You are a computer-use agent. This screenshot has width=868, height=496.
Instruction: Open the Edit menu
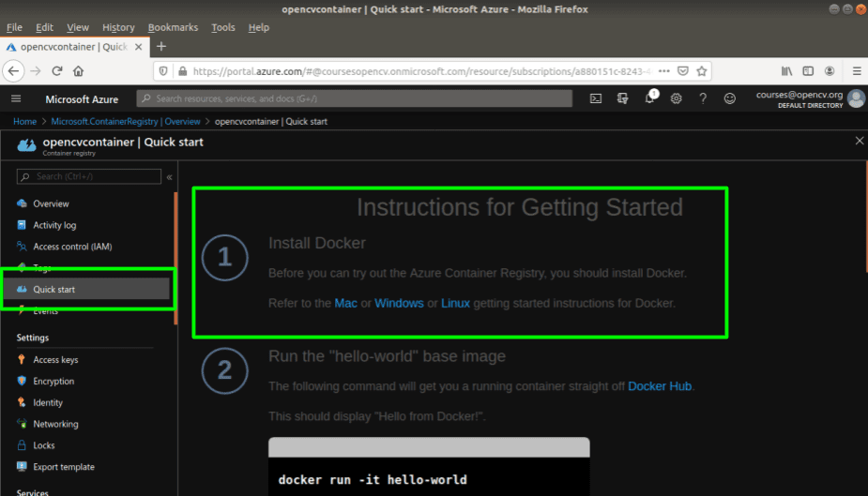[x=44, y=27]
